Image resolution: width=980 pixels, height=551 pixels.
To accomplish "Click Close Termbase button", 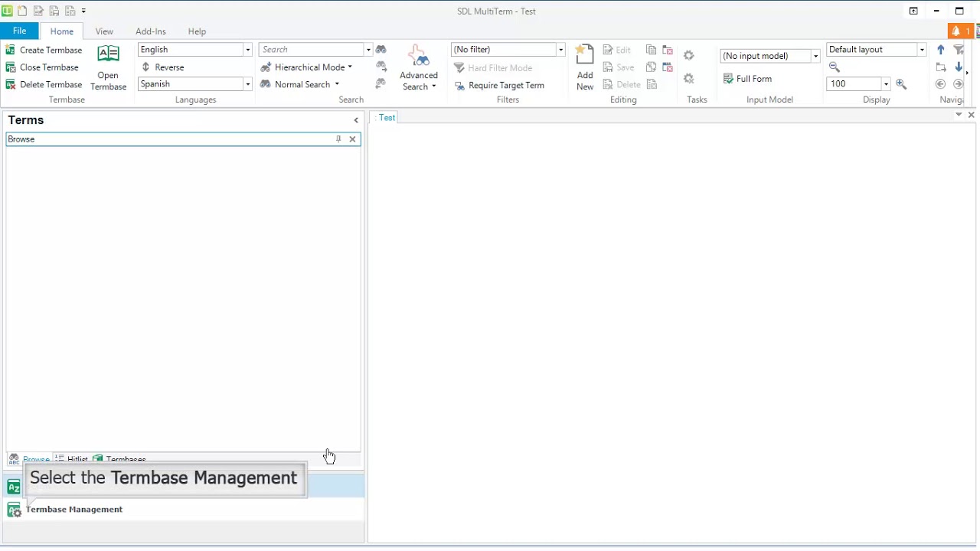I will click(x=42, y=67).
